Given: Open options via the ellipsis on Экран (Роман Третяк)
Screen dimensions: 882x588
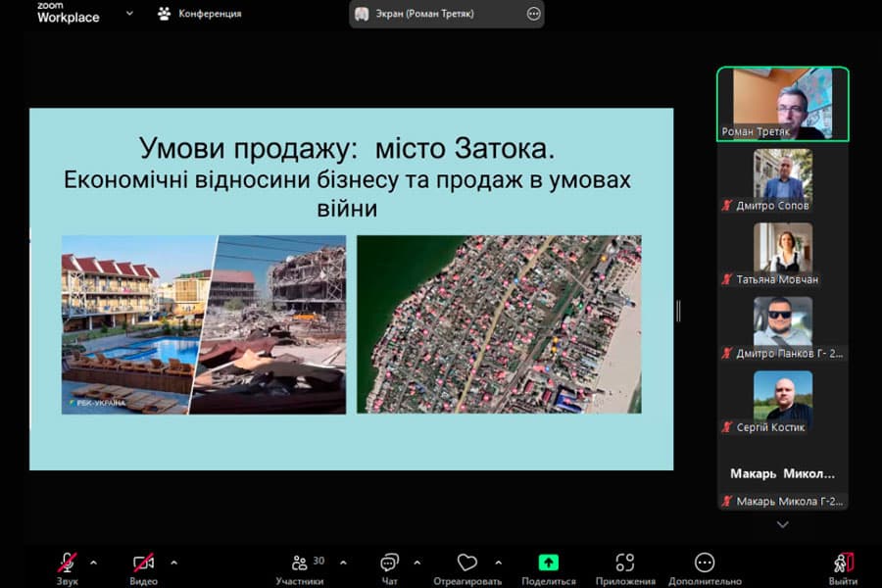Looking at the screenshot, I should pyautogui.click(x=530, y=13).
